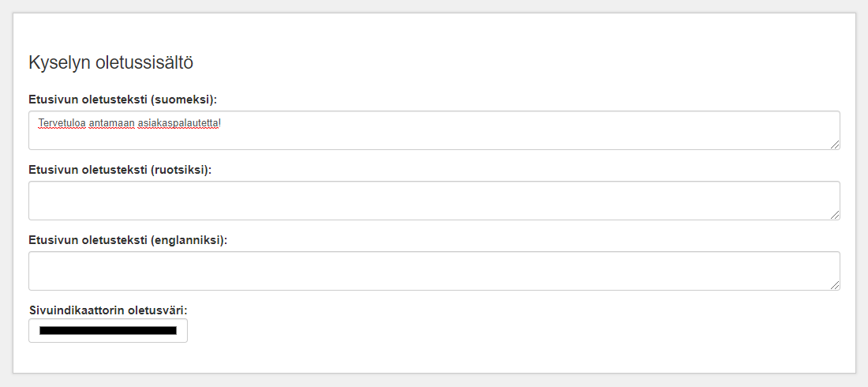Click the label Etusivun oletusteksti (ruotsiksi)
This screenshot has width=868, height=387.
point(121,170)
